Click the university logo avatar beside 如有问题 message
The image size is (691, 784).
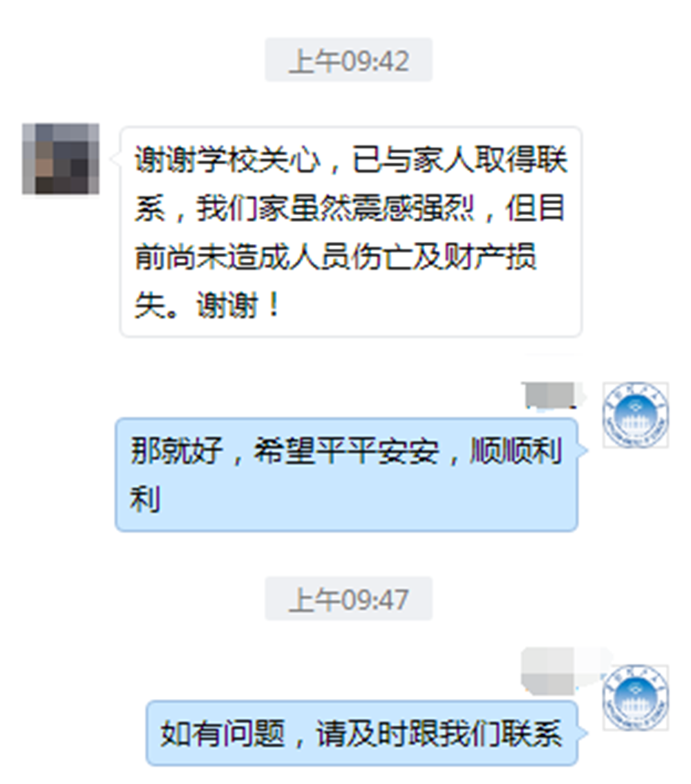click(635, 698)
